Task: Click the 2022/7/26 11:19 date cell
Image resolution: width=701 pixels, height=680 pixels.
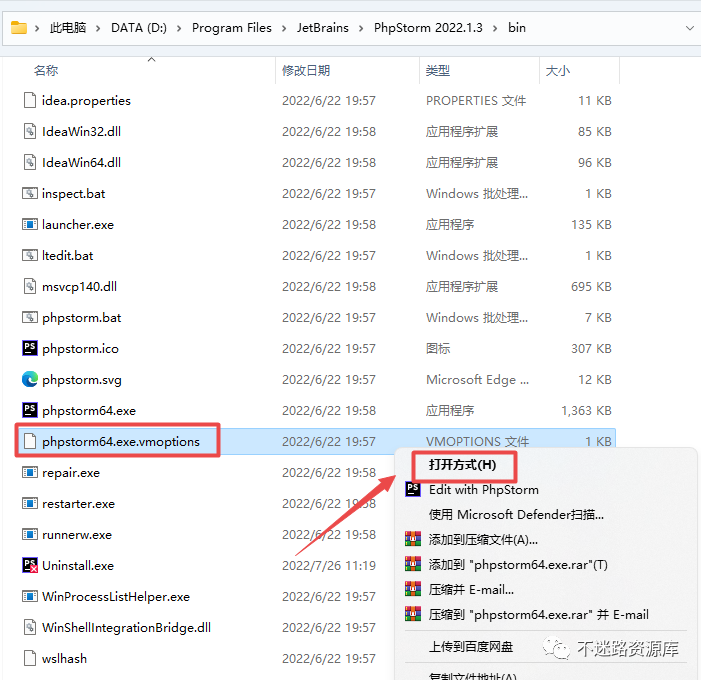Action: coord(329,566)
